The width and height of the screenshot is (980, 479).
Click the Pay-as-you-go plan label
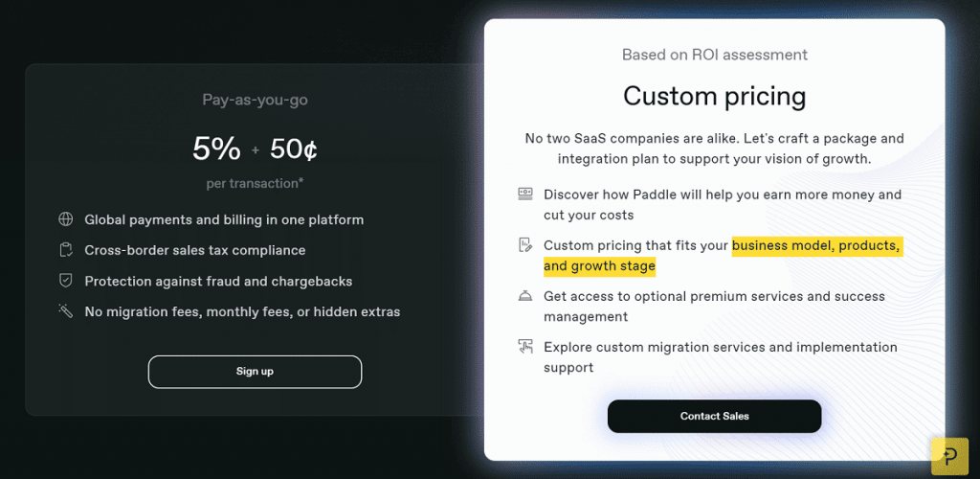point(255,100)
